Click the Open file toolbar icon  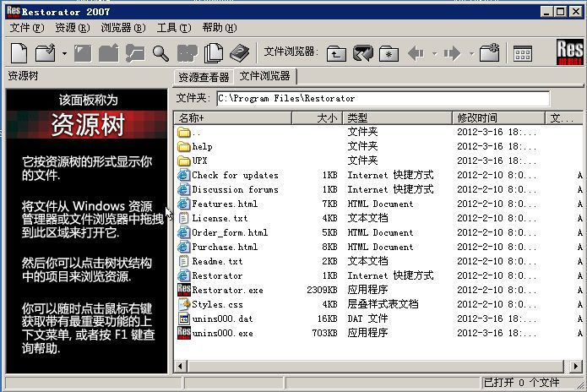[46, 53]
